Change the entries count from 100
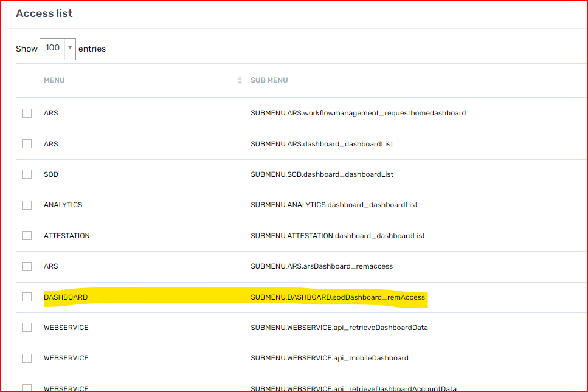This screenshot has width=588, height=392. [x=57, y=47]
